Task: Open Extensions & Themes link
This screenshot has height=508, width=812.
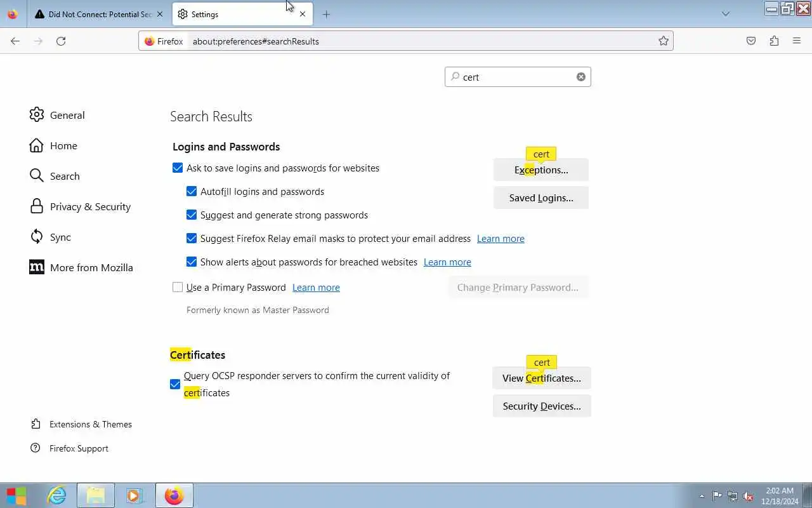Action: point(81,424)
